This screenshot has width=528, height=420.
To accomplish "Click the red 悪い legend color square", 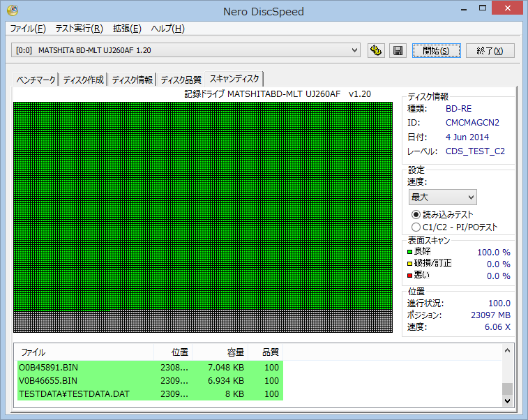I will click(410, 276).
